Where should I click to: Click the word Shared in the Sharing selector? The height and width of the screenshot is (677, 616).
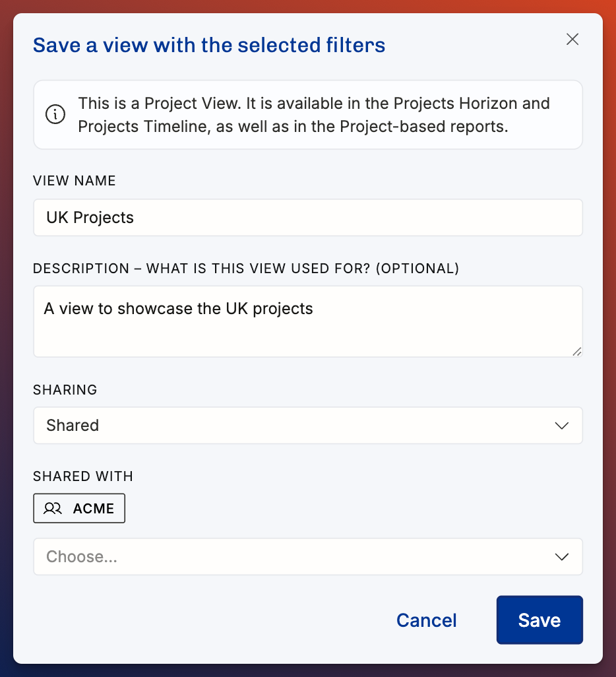click(73, 426)
